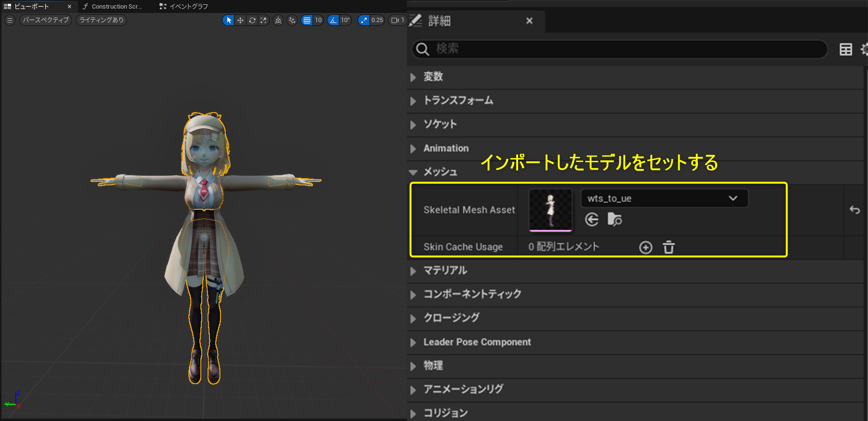
Task: Collapse the メッシュ section
Action: point(413,172)
